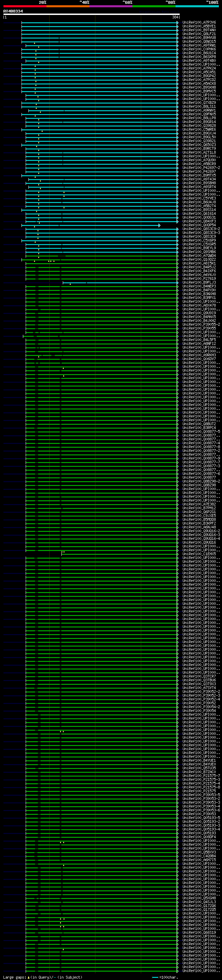Image resolution: width=222 pixels, height=980 pixels.
Task: Click the short hit UniRef100_C1EHX5
Action: coord(199,554)
